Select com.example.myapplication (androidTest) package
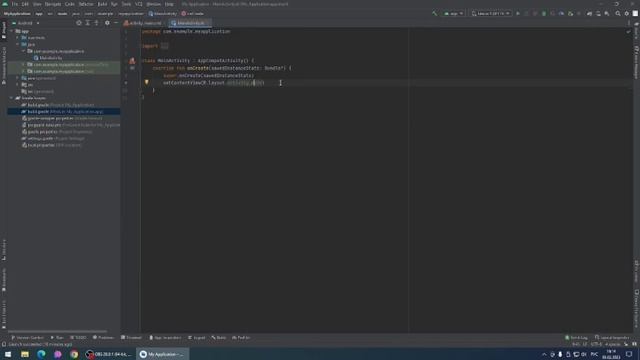Image resolution: width=640 pixels, height=360 pixels. (68, 64)
